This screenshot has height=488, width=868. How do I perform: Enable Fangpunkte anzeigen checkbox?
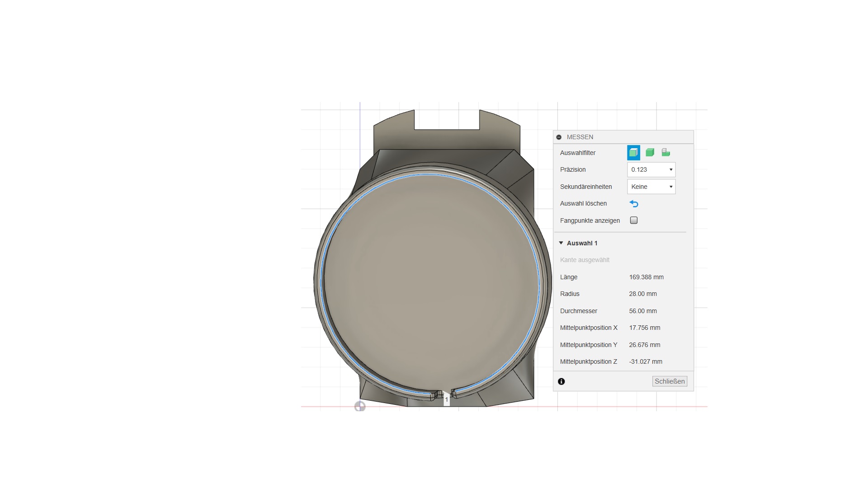click(x=634, y=221)
